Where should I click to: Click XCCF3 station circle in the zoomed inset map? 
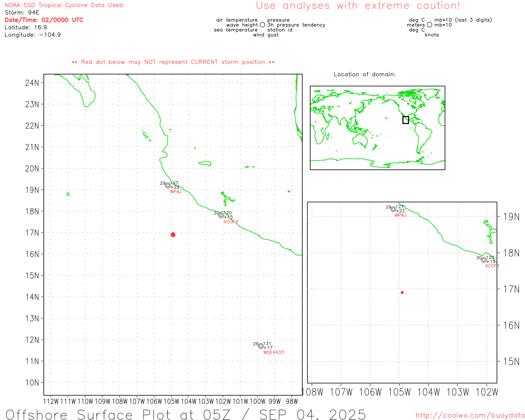(484, 260)
